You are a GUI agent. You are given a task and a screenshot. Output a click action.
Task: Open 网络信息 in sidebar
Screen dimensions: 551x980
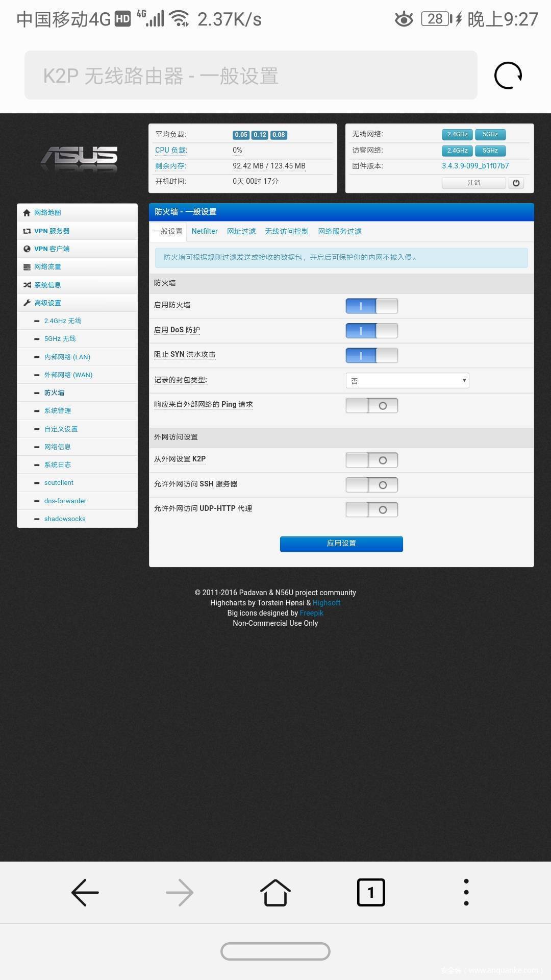click(x=78, y=447)
